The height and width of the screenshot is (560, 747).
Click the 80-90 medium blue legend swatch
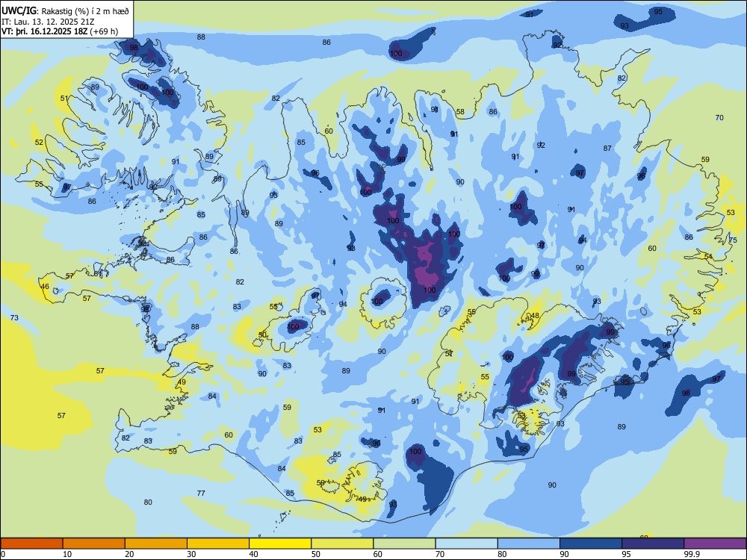click(x=529, y=544)
